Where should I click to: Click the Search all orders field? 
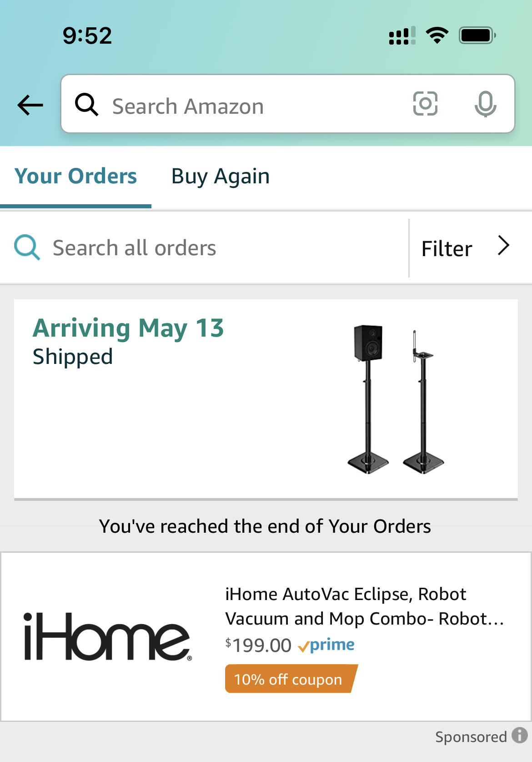(x=218, y=248)
